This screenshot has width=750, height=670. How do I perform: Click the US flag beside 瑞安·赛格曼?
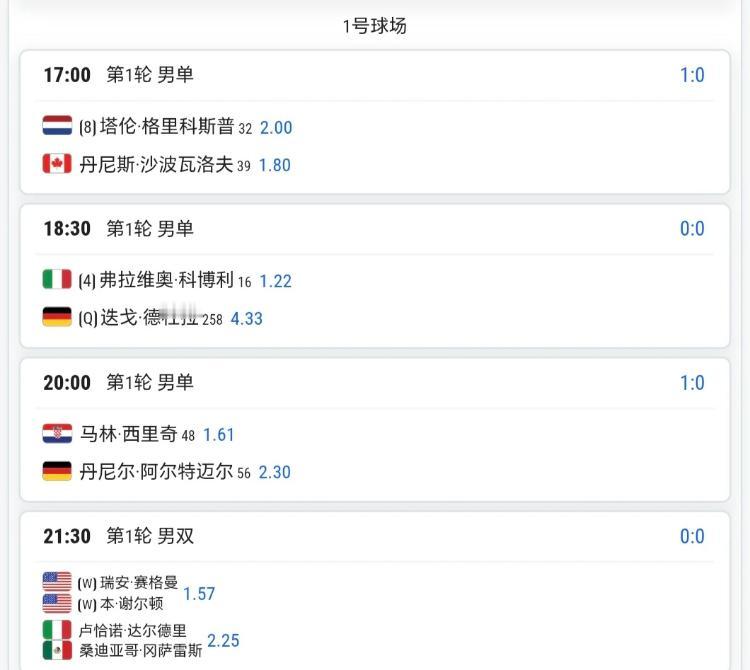57,582
